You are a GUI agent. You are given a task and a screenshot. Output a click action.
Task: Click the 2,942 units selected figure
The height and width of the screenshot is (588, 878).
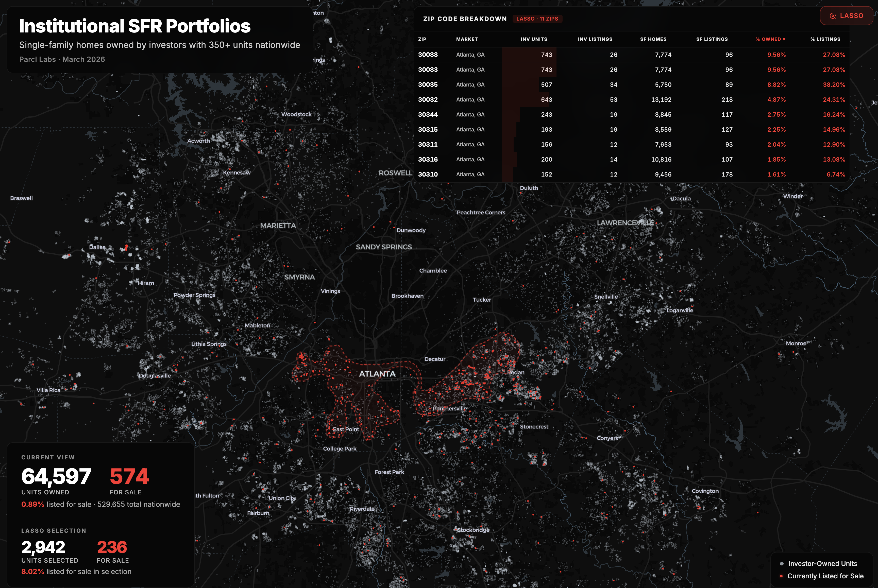[x=43, y=547]
